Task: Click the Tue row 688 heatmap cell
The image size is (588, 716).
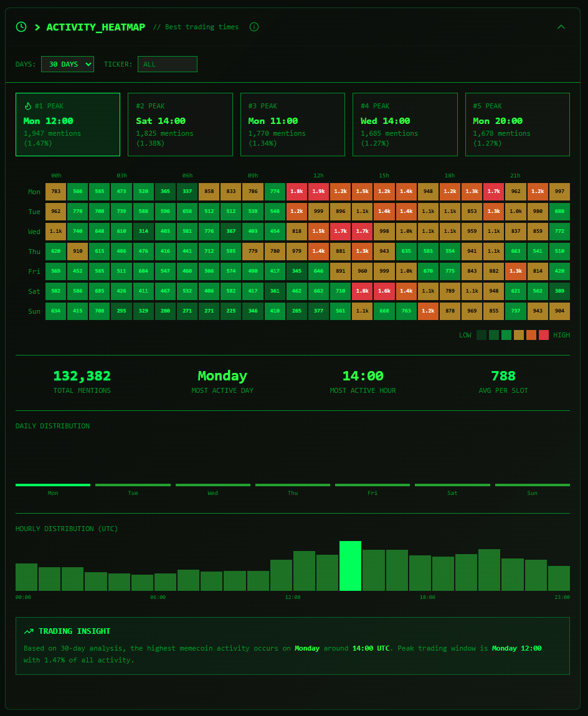Action: coord(560,212)
